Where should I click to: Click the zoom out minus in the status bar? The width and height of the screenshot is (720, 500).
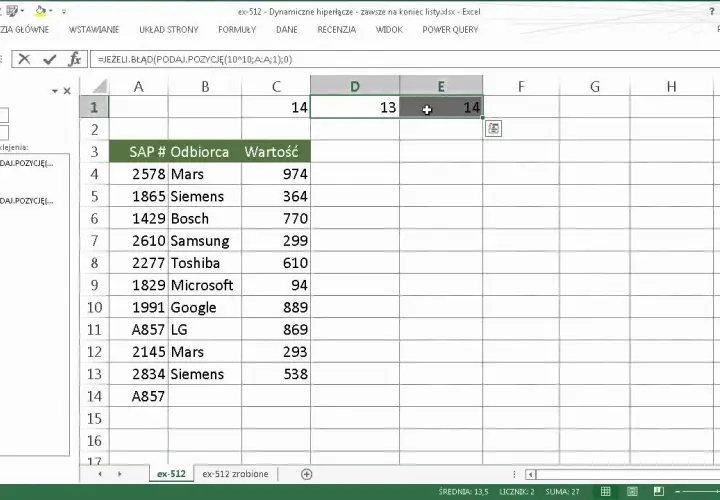coord(678,492)
